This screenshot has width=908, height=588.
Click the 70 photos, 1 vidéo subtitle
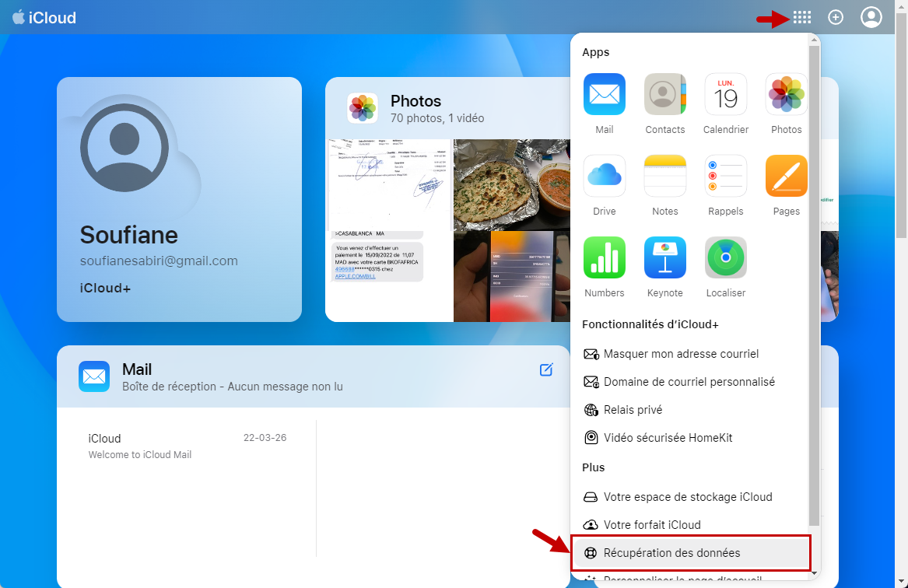pos(437,118)
